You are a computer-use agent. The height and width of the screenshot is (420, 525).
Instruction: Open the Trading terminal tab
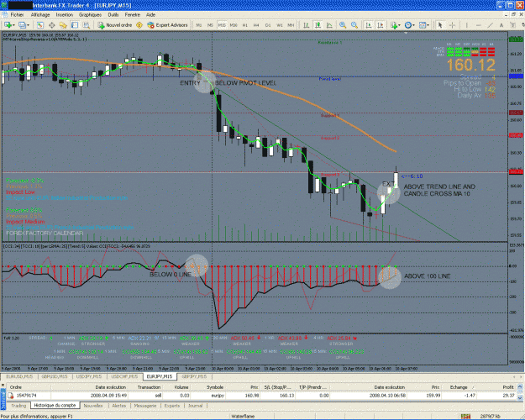18,406
